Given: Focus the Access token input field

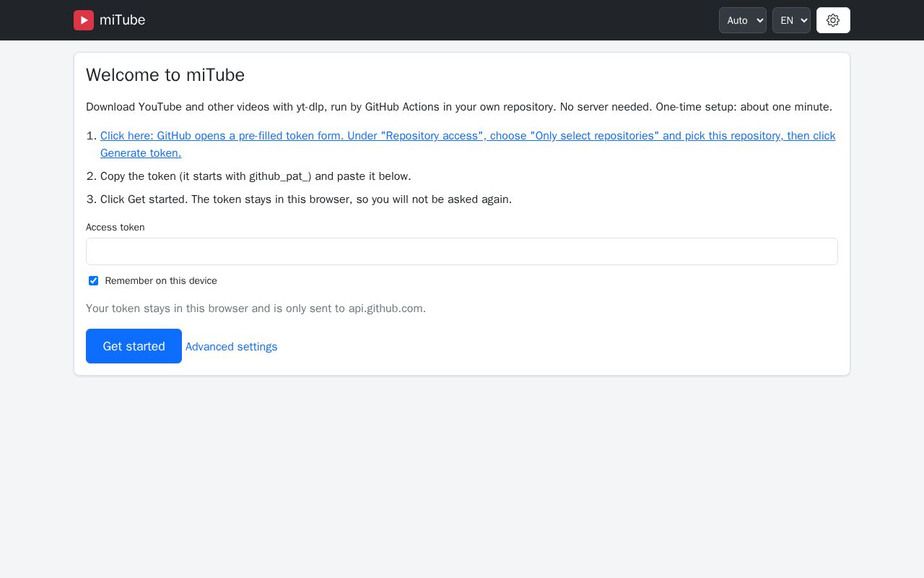Looking at the screenshot, I should tap(462, 251).
